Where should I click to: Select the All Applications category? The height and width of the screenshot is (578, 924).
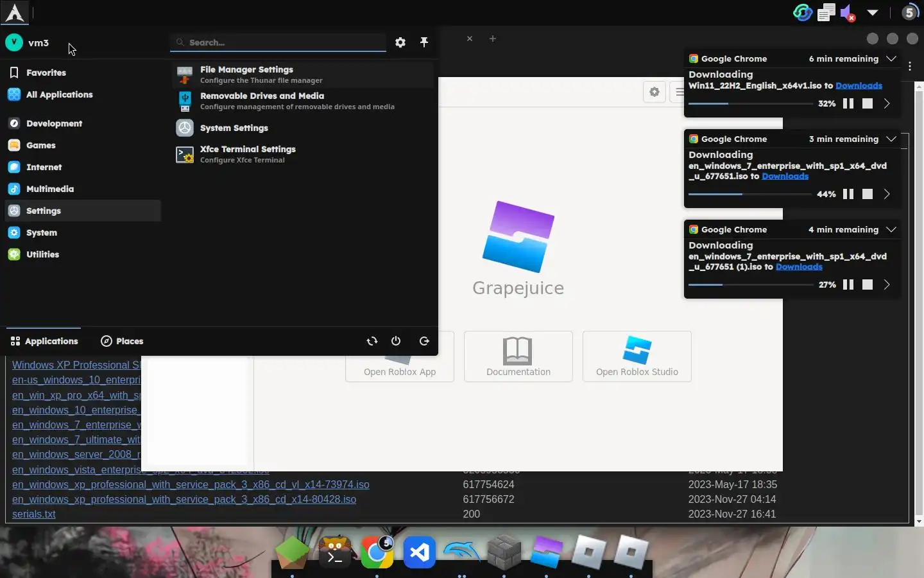pos(83,94)
